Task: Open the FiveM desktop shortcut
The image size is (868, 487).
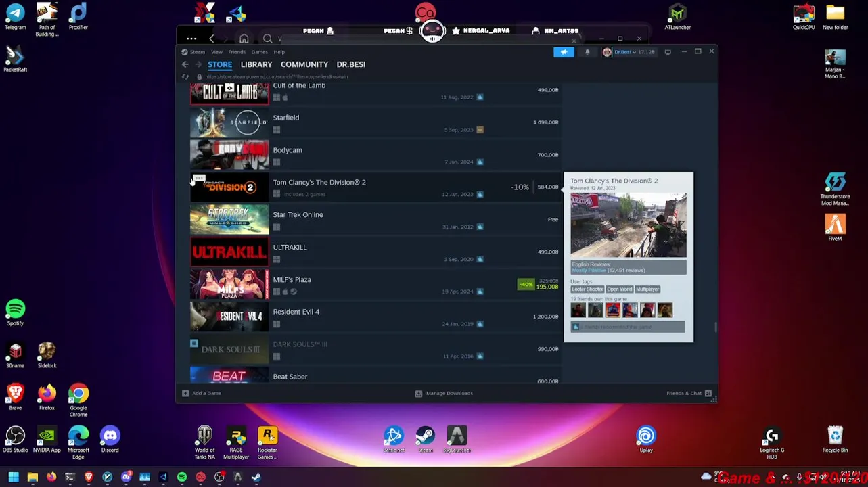Action: point(835,228)
